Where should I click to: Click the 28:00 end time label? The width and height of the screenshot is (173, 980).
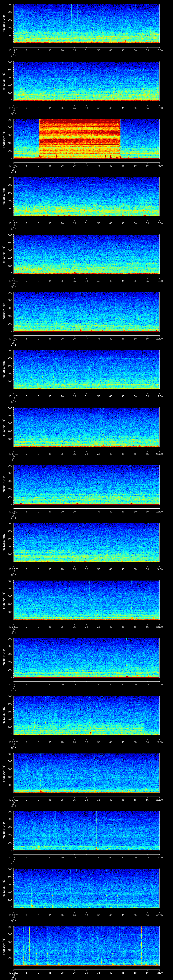coord(160,800)
